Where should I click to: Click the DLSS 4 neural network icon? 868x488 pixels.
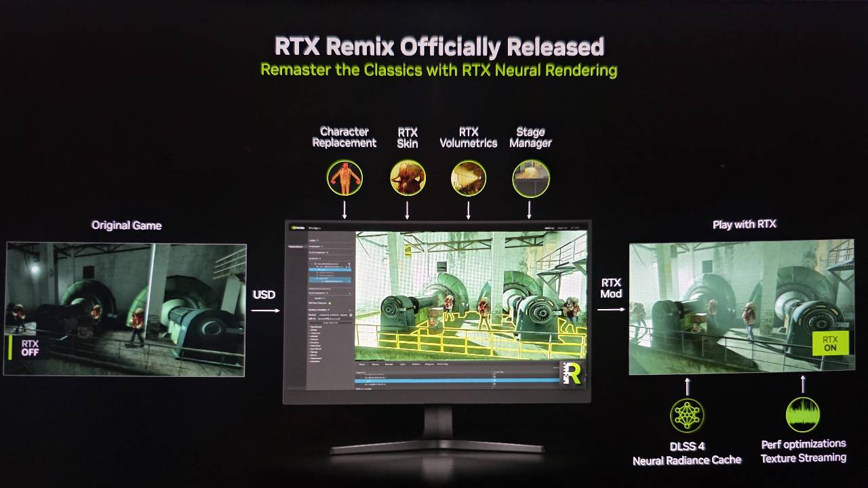pyautogui.click(x=687, y=415)
